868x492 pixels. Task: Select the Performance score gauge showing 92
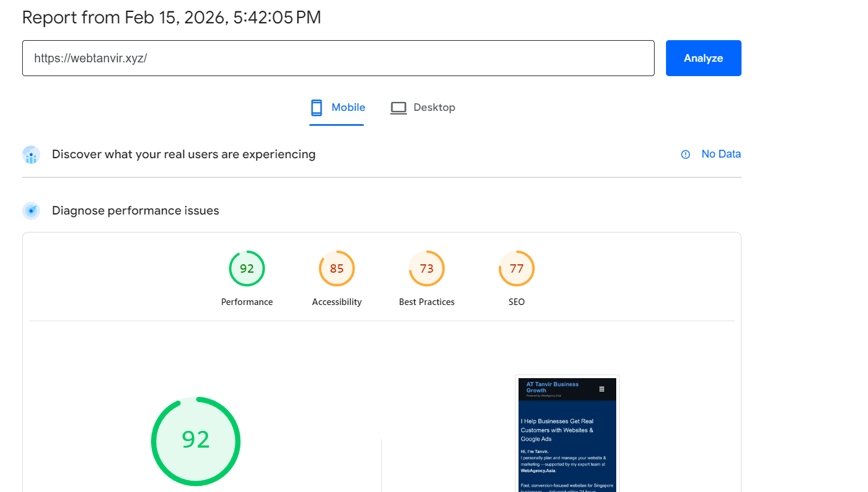click(247, 268)
